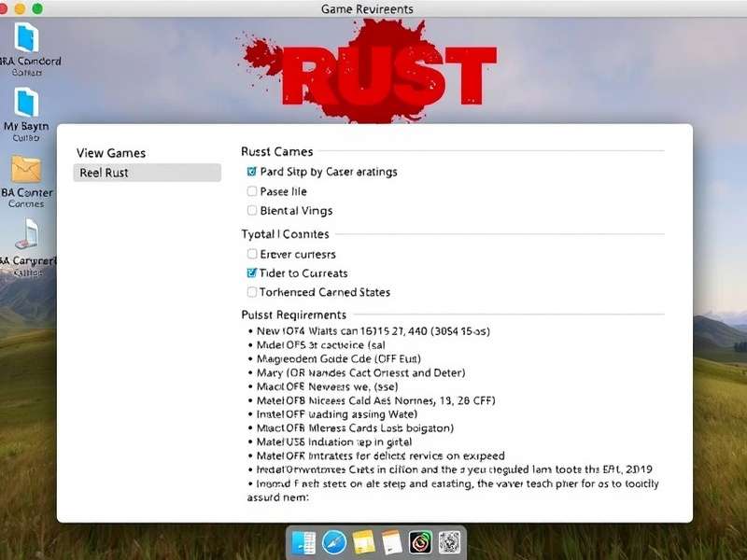Click the yellow minimize window button

[20, 8]
